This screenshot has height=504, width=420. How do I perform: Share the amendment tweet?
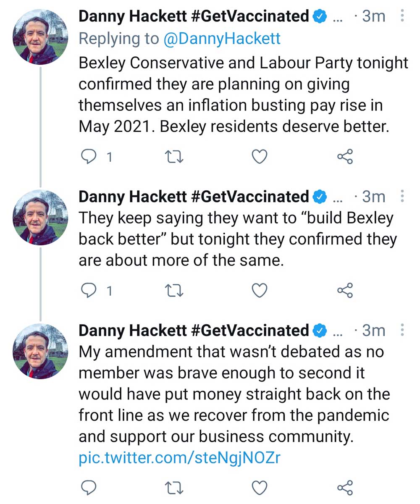(345, 487)
